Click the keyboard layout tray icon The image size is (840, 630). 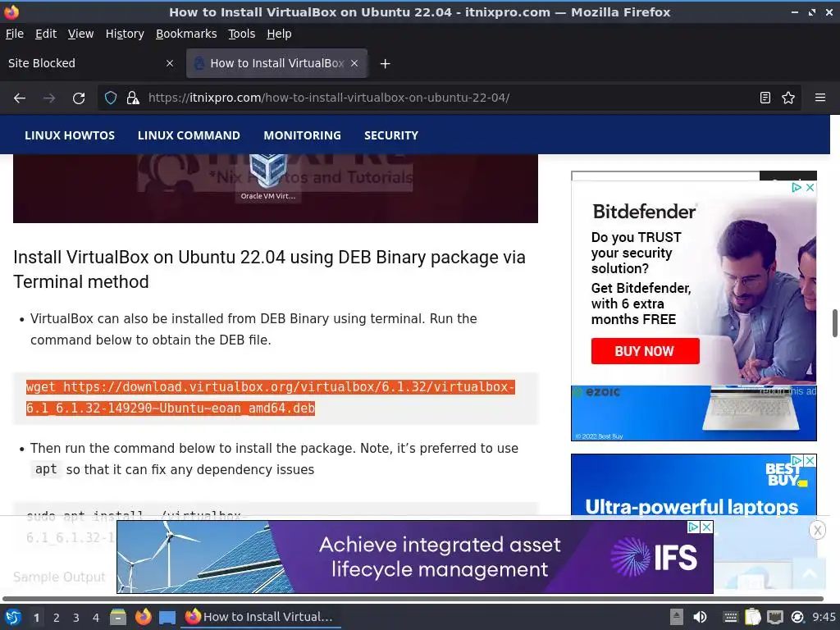(x=730, y=617)
